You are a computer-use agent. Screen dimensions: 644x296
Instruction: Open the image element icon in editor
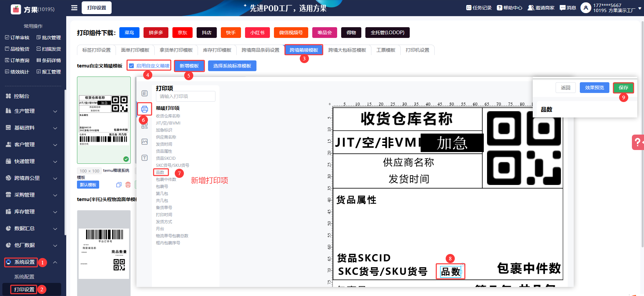(145, 142)
